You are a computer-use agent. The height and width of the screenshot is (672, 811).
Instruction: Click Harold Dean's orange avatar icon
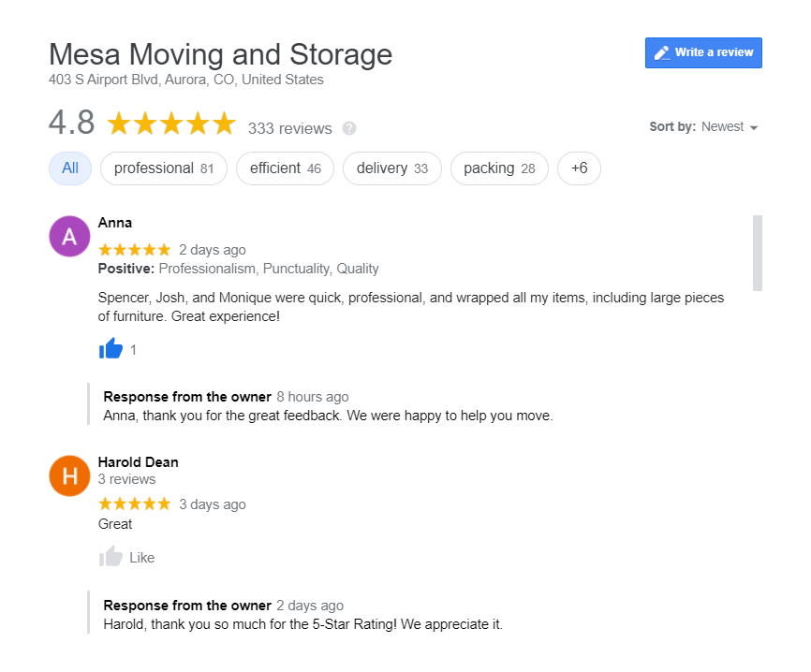click(x=69, y=476)
